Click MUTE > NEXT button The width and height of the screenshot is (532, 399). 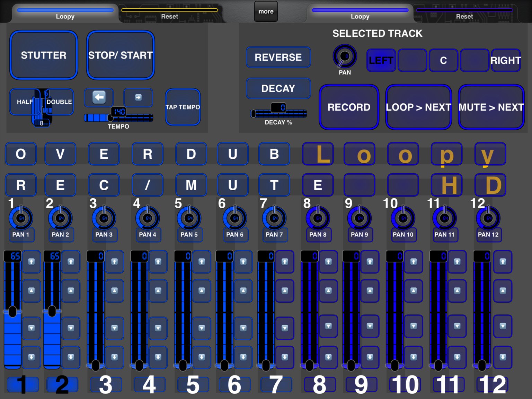click(491, 107)
